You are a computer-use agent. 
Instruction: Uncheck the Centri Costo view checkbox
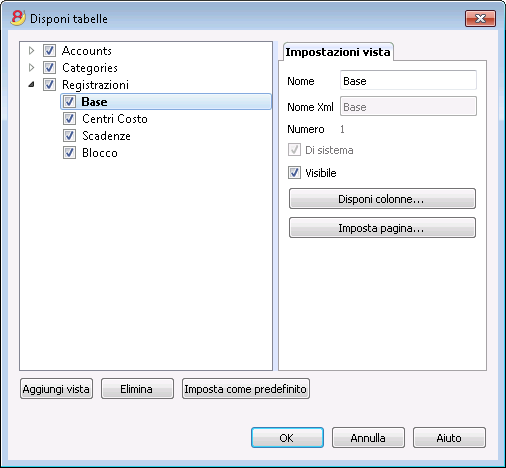[x=69, y=119]
